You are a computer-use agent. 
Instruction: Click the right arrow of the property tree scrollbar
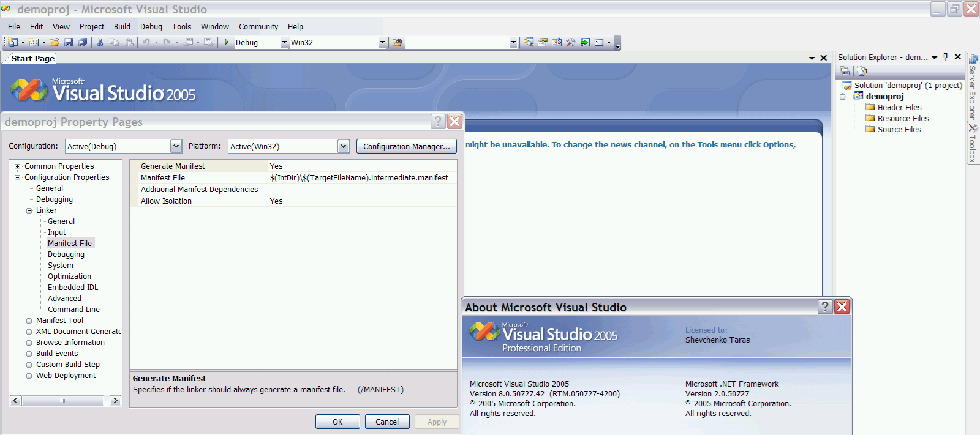tap(115, 401)
